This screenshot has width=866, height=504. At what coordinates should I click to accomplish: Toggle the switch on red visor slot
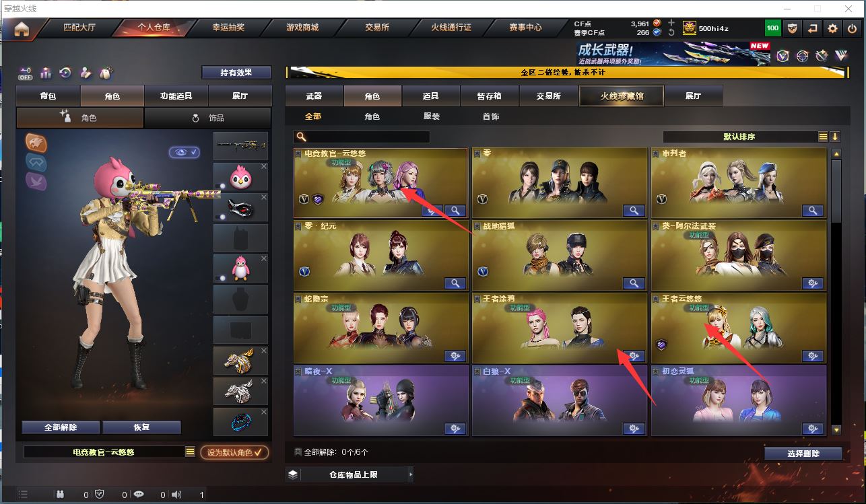[x=220, y=217]
